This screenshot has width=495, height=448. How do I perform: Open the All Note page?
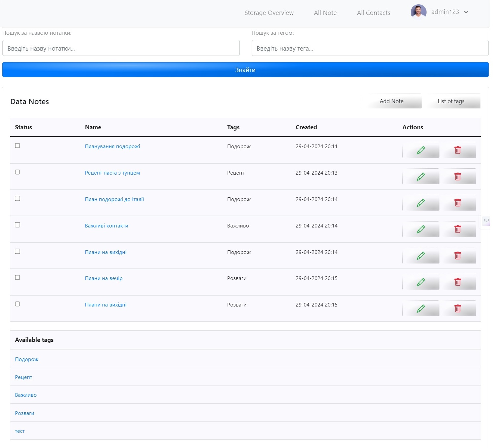pyautogui.click(x=325, y=13)
